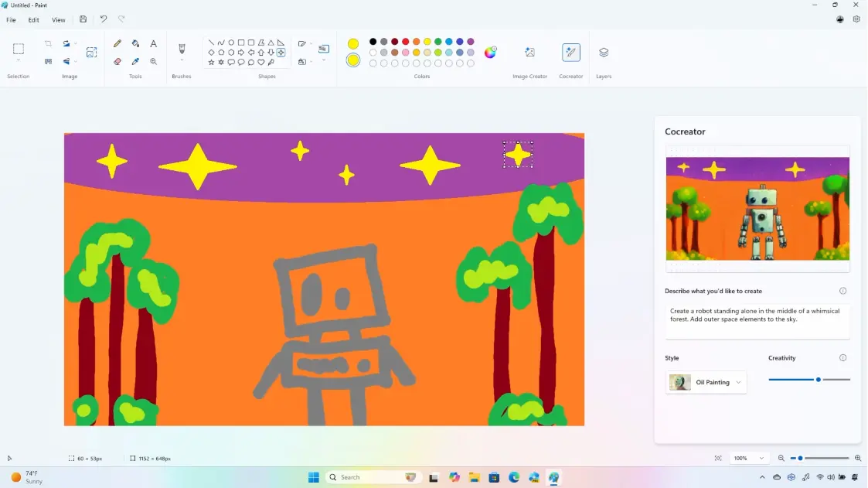Toggle the Cocreator panel button
The image size is (868, 488).
coord(570,53)
